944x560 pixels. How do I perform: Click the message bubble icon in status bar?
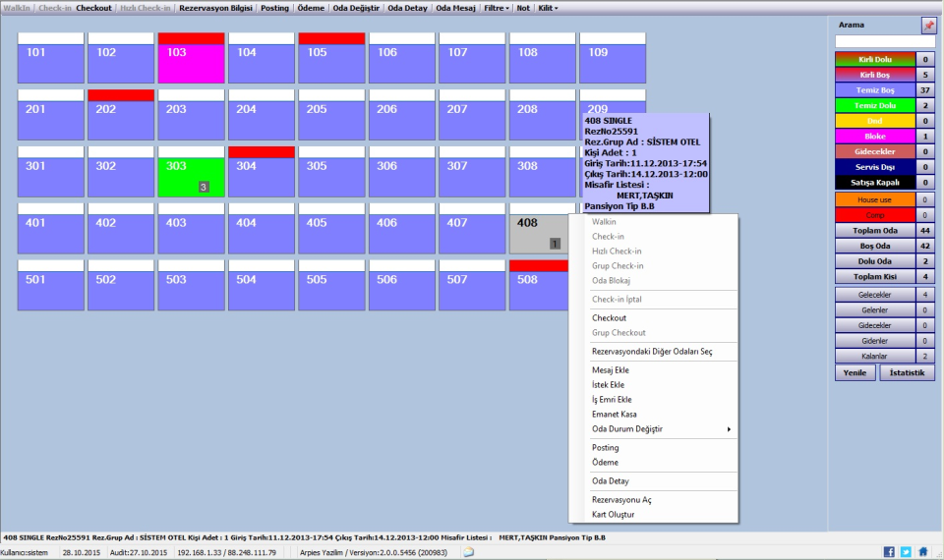(468, 552)
